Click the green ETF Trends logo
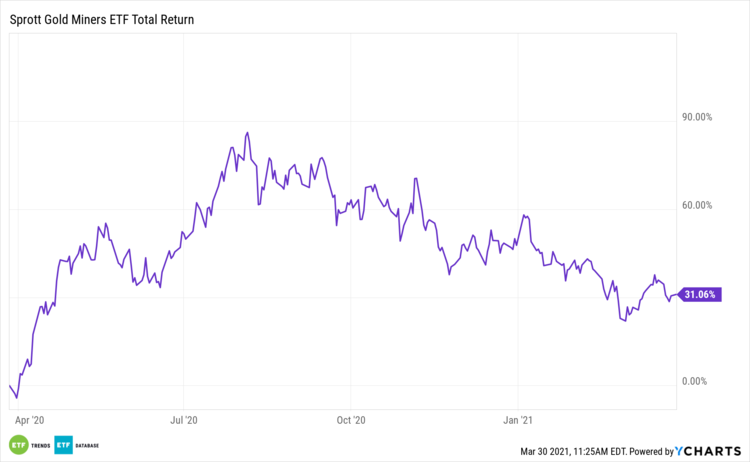 pos(19,444)
